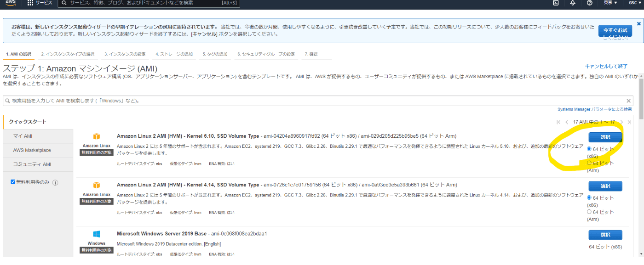This screenshot has width=644, height=265.
Task: Click the Microsoft Windows Server 2019 Base title
Action: 161,233
